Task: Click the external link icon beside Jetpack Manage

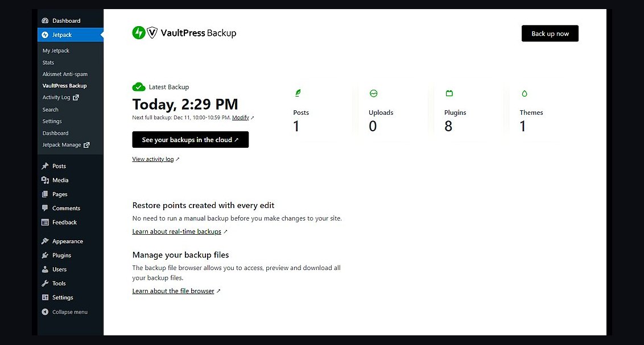Action: (86, 145)
